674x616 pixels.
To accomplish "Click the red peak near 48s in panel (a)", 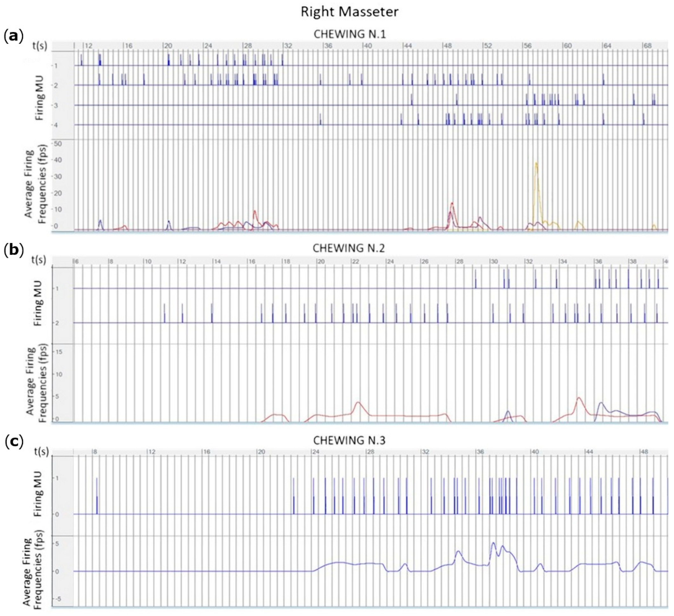I will 452,204.
